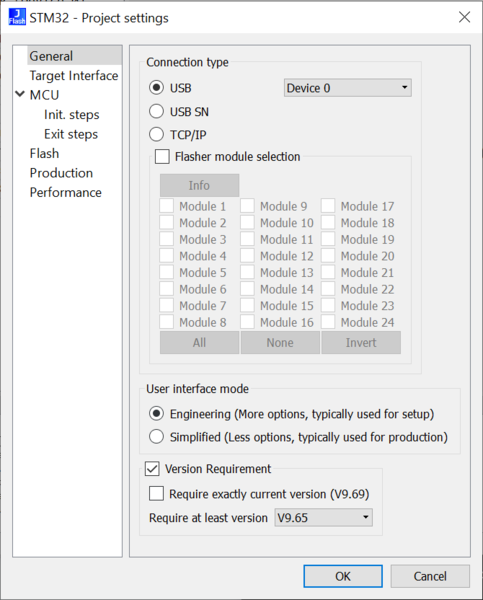
Task: Open the V9.65 minimum version dropdown
Action: pyautogui.click(x=323, y=518)
